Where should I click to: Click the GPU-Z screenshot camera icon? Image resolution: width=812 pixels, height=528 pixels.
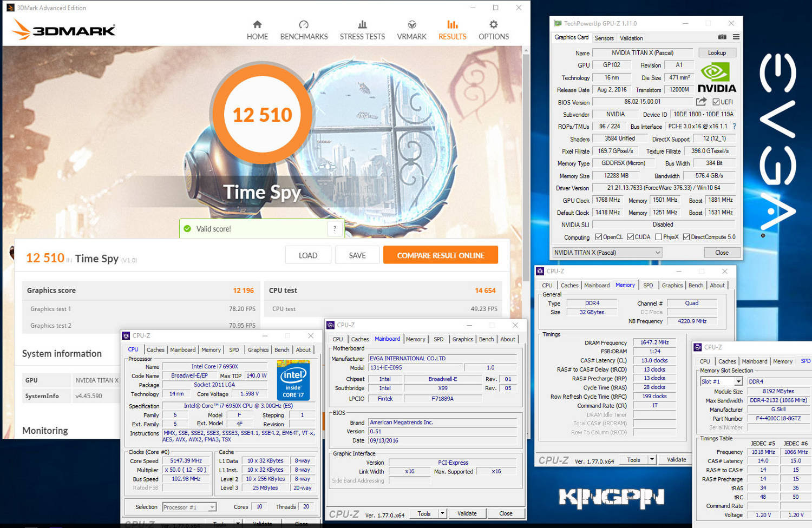tap(722, 37)
